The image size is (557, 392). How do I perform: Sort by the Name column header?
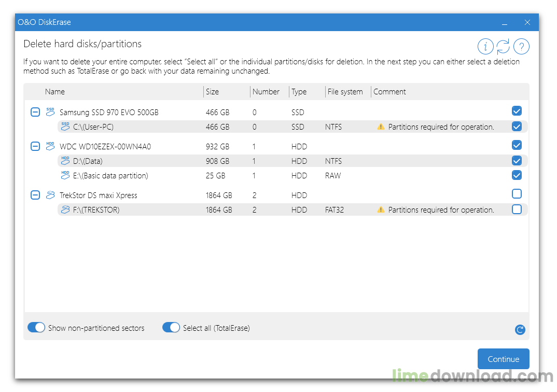[54, 92]
